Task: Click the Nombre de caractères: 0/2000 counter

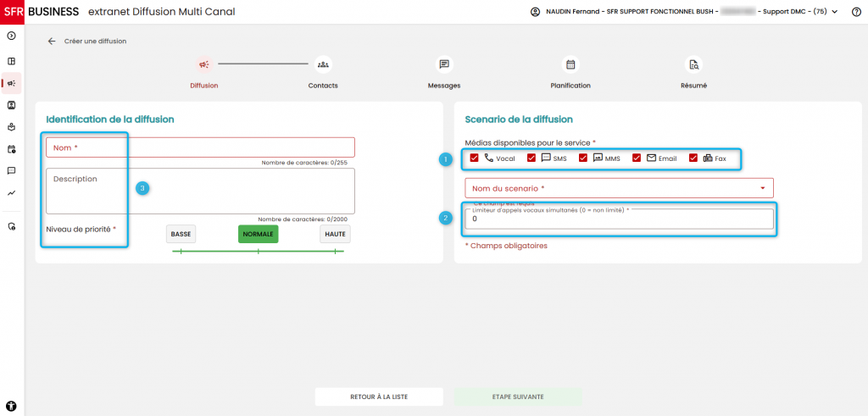Action: coord(303,219)
